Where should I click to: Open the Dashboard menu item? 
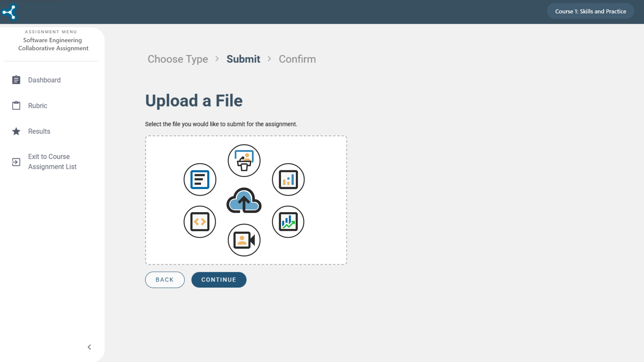[x=44, y=80]
